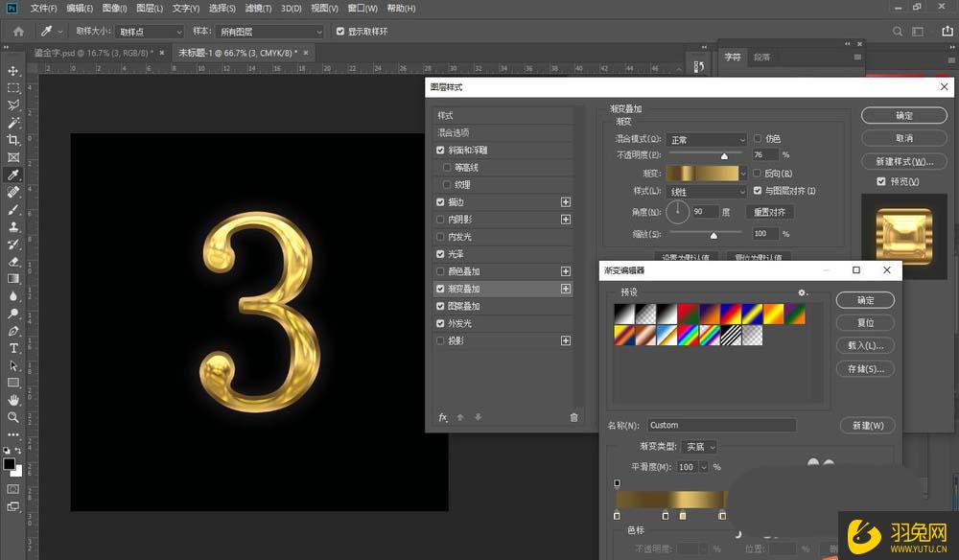959x560 pixels.
Task: Switch to 鎏金字.psd document tab
Action: (x=94, y=53)
